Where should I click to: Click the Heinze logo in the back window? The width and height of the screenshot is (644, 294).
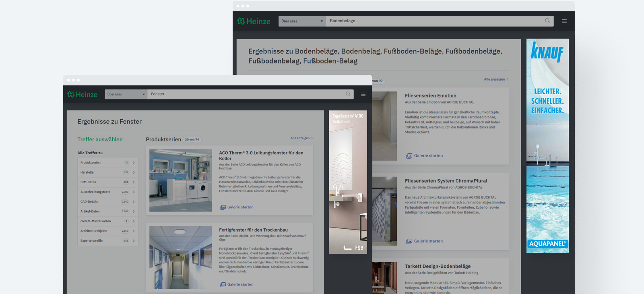(254, 21)
